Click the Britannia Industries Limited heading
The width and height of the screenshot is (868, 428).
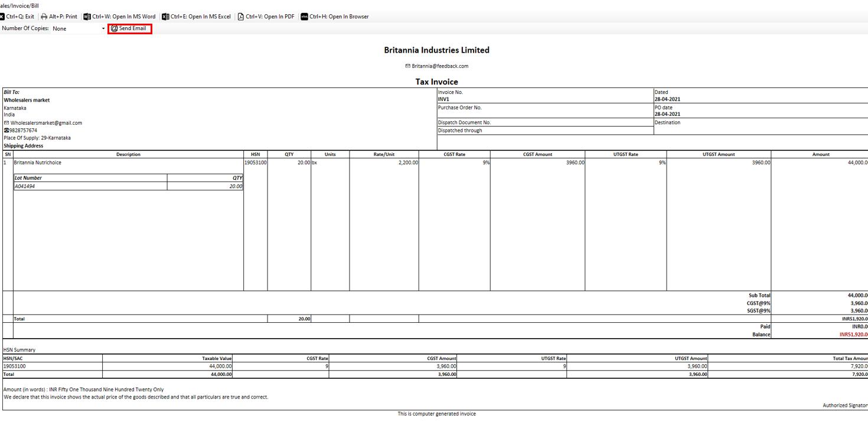tap(436, 50)
